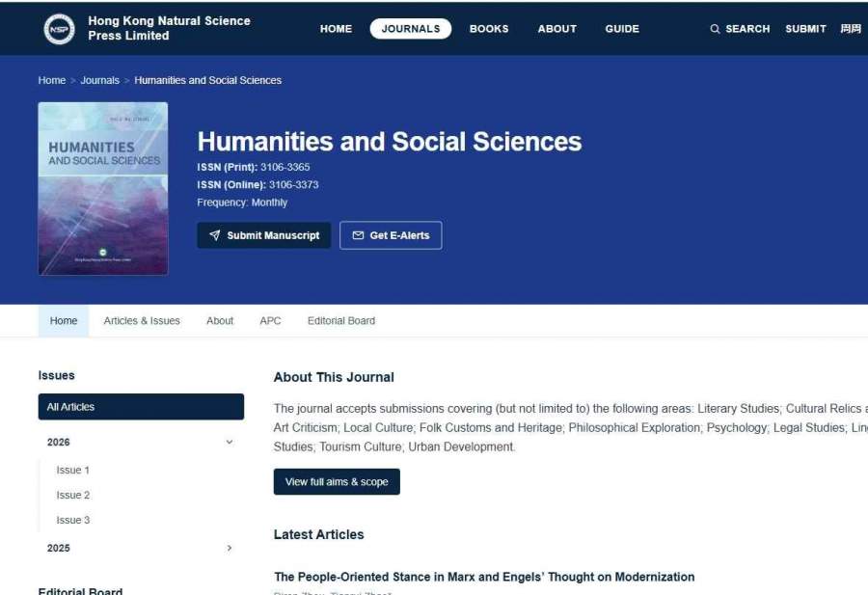868x595 pixels.
Task: Switch the site to the Chinese language version
Action: [x=851, y=29]
